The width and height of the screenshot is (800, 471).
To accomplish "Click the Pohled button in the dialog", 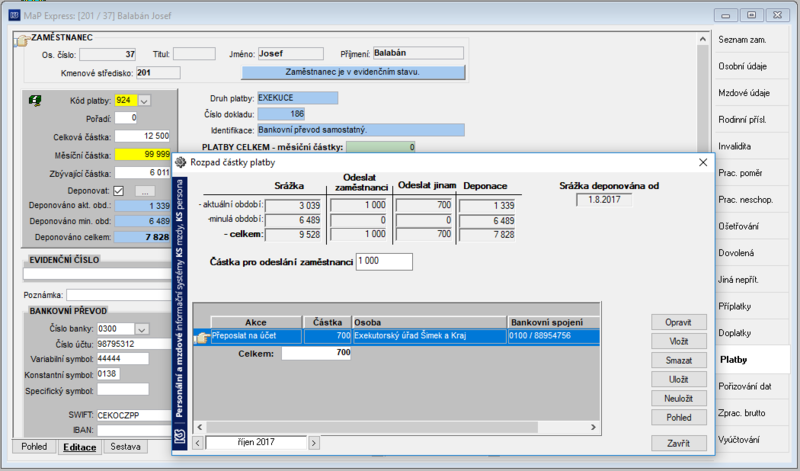I will pos(679,417).
